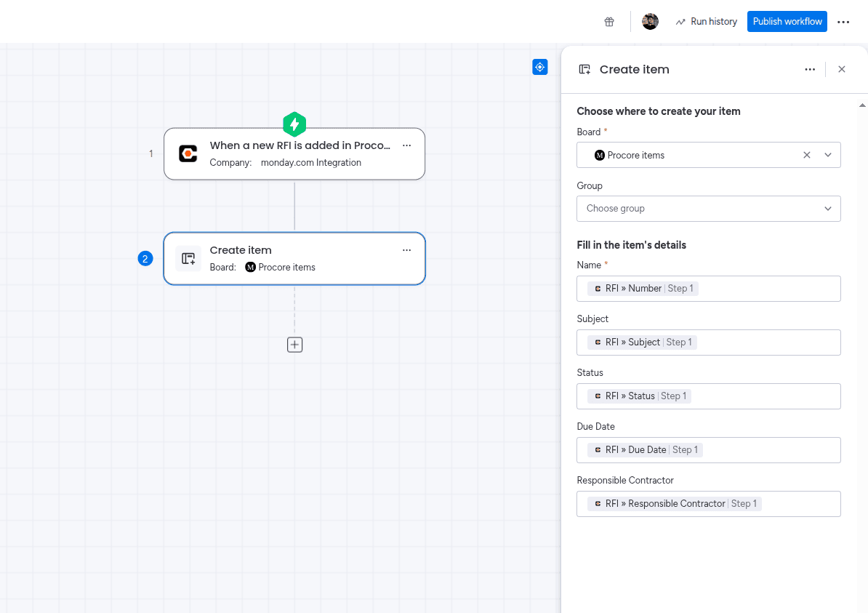868x613 pixels.
Task: Click the step 2 number badge
Action: coord(145,259)
